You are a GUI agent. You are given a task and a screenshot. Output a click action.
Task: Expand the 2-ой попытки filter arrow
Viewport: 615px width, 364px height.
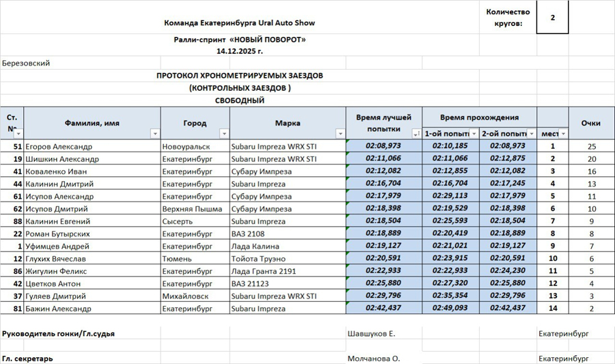click(531, 134)
